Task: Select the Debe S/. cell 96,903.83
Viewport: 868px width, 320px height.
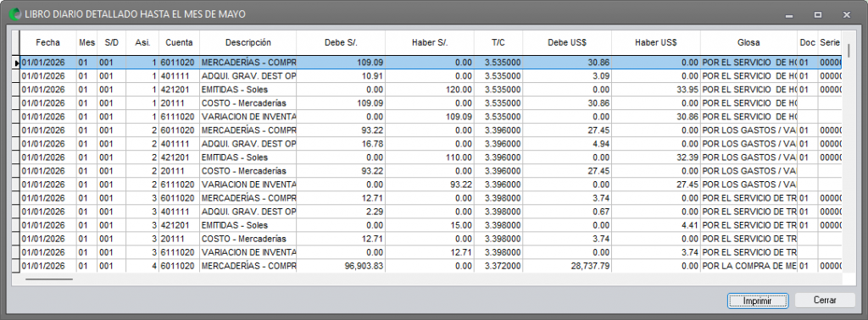Action: click(x=341, y=266)
